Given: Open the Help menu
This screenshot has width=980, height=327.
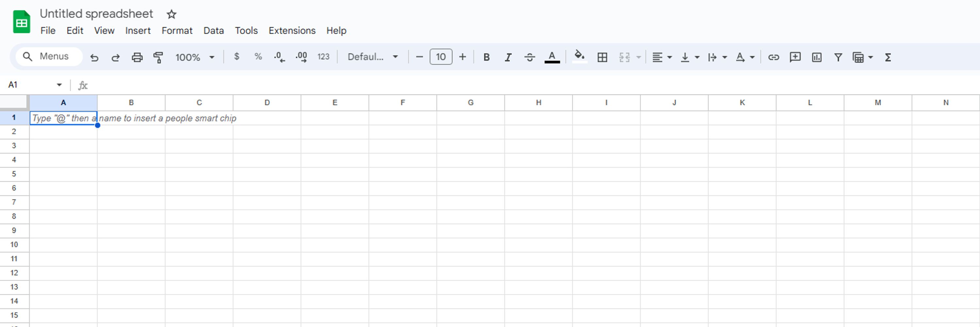Looking at the screenshot, I should coord(336,30).
